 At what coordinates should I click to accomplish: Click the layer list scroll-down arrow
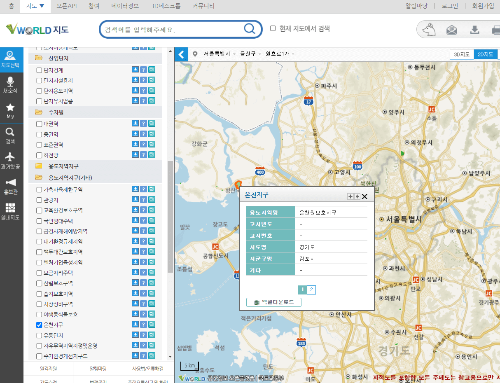click(x=170, y=357)
